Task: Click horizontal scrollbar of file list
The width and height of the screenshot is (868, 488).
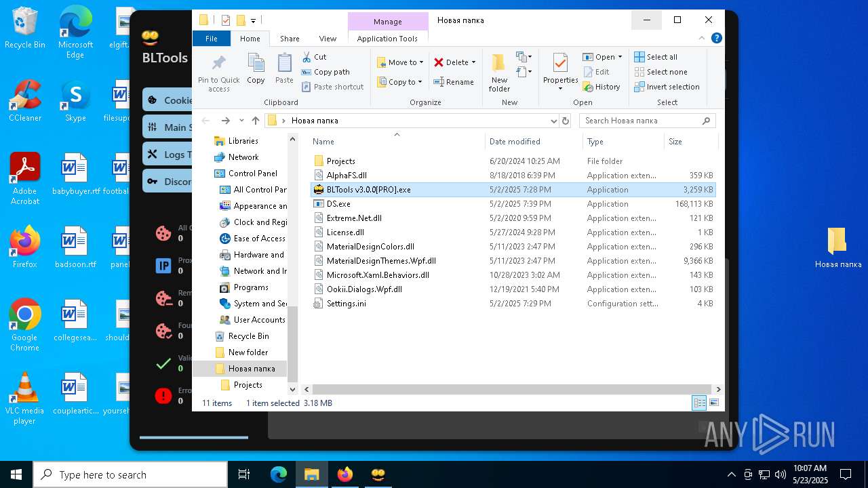Action: pos(513,389)
